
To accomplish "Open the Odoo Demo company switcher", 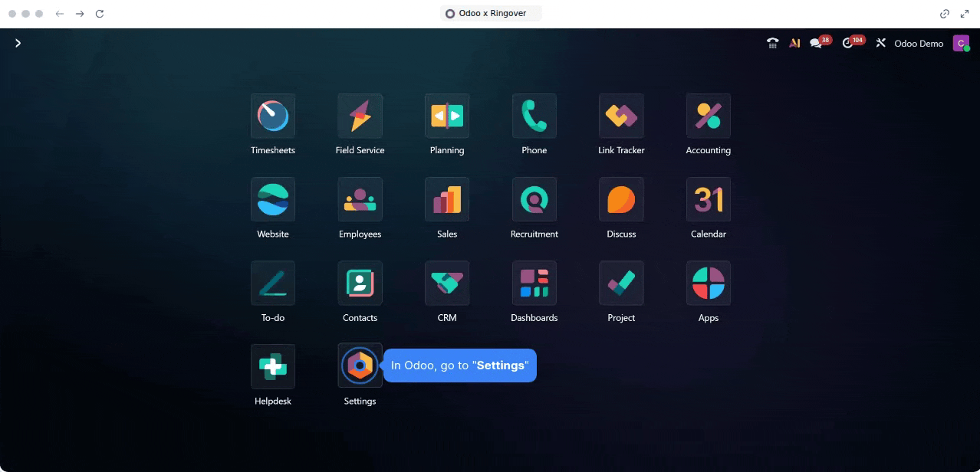I will (919, 44).
